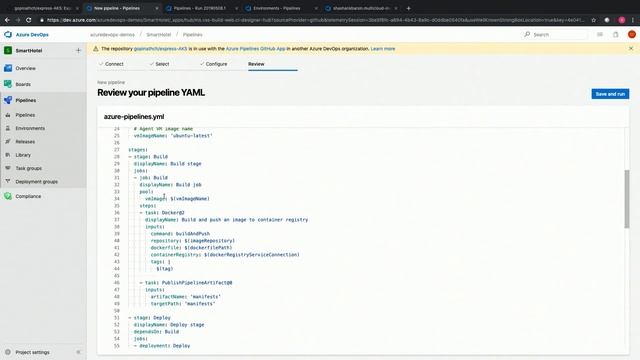640x360 pixels.
Task: Open the repository link in the warning banner
Action: click(x=160, y=49)
